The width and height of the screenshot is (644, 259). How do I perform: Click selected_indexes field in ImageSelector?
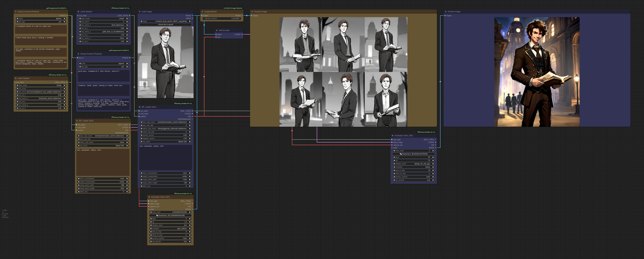222,19
